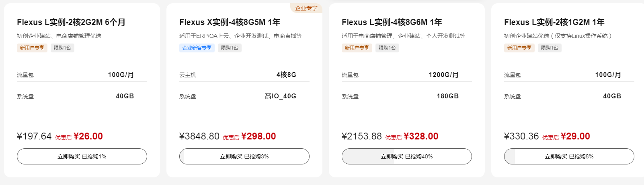Open Flexus L实例-2核1G2M 1年 title
This screenshot has width=644, height=185.
point(554,22)
